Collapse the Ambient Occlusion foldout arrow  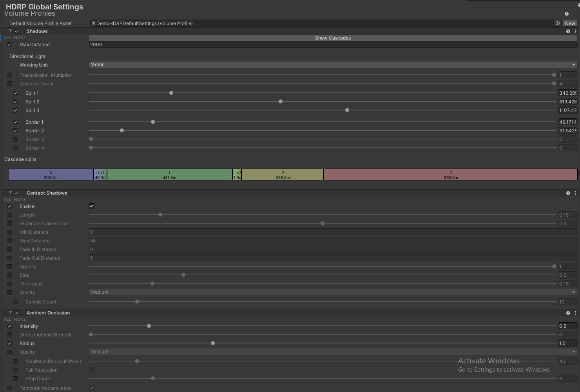pyautogui.click(x=10, y=313)
